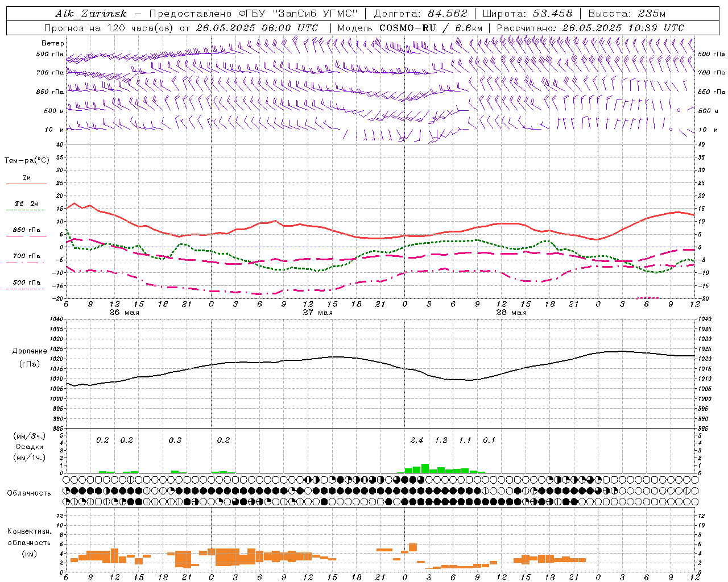The height and width of the screenshot is (582, 728).
Task: Click the 1.3 precipitation amount
Action: coord(441,440)
